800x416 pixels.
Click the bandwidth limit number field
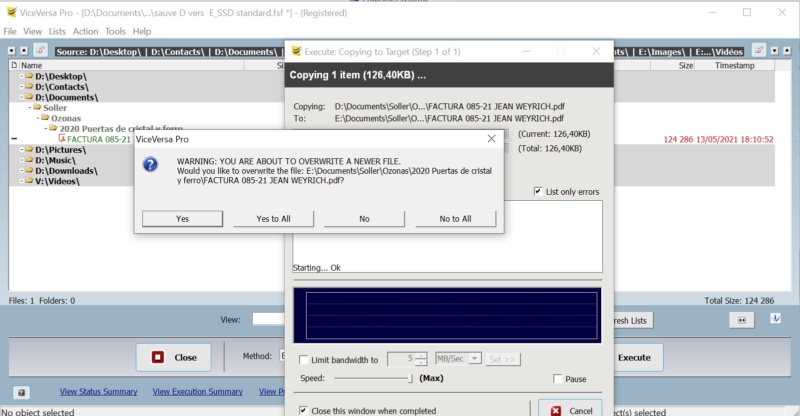401,359
